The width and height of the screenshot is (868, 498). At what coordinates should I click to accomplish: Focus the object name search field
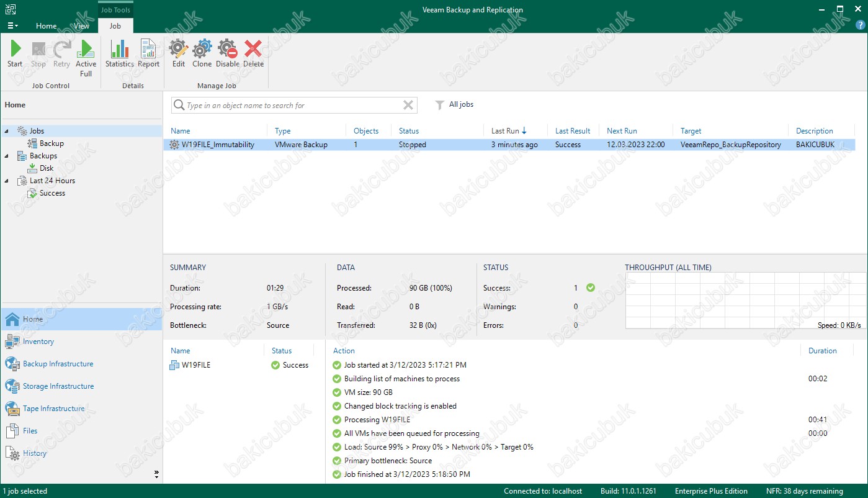coord(293,106)
